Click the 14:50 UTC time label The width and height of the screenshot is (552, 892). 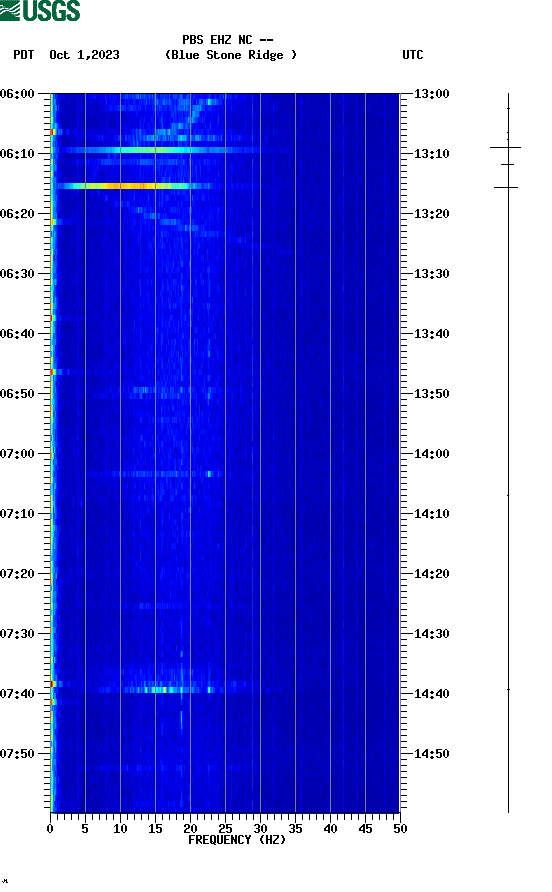click(431, 754)
